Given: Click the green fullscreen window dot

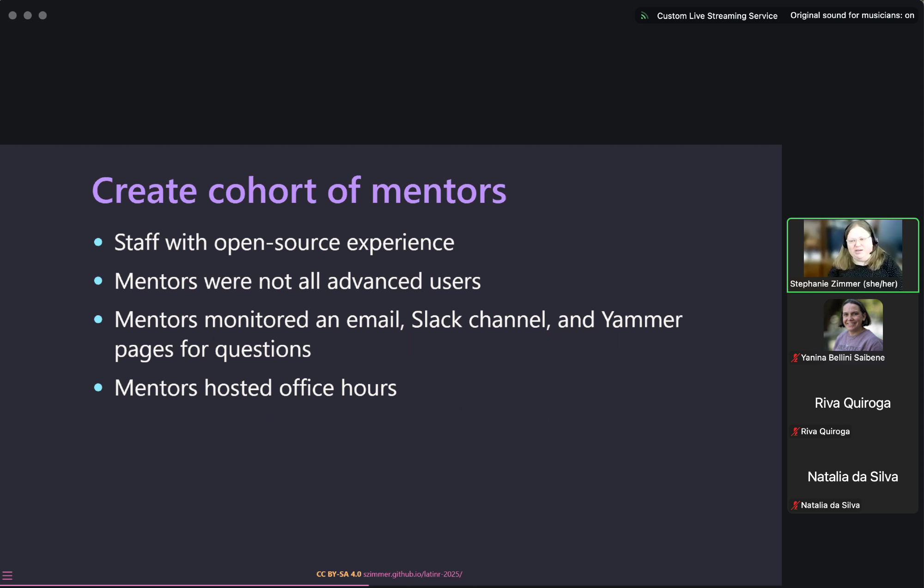Looking at the screenshot, I should [x=43, y=15].
